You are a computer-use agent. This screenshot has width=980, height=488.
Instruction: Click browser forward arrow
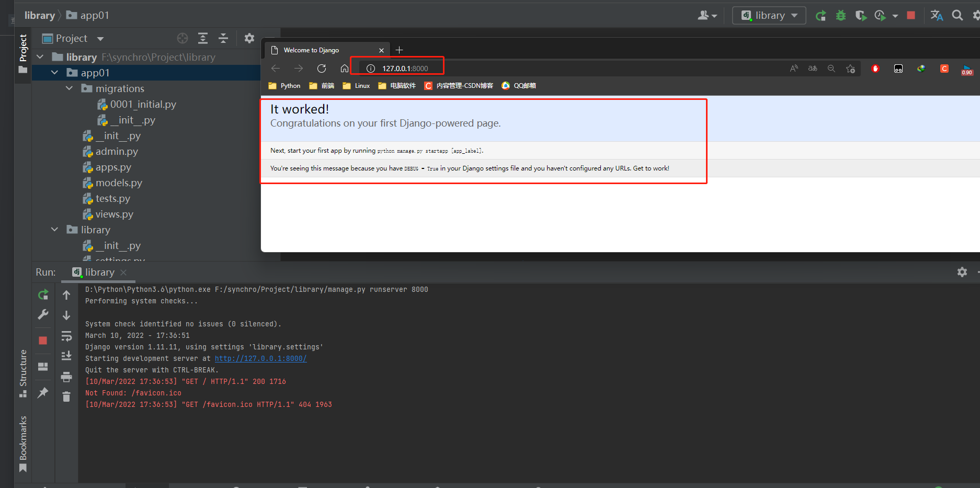point(299,69)
